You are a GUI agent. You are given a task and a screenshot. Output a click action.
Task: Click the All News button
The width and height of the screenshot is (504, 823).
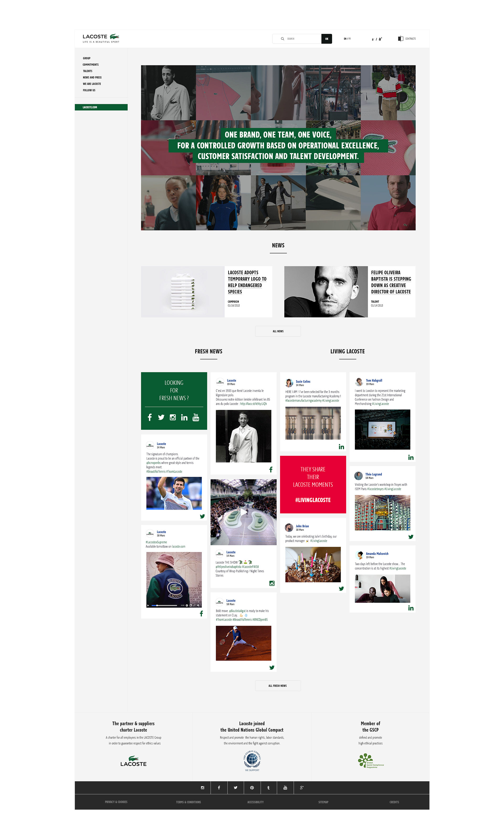tap(278, 331)
